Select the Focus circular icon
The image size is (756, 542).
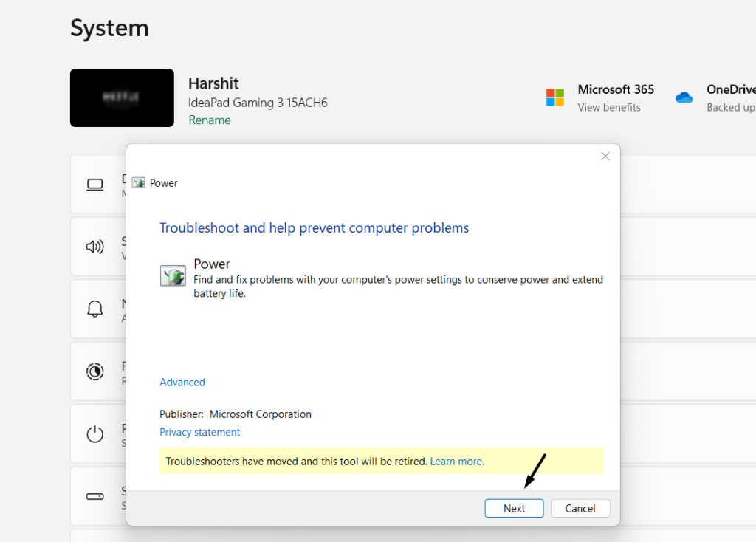click(95, 371)
